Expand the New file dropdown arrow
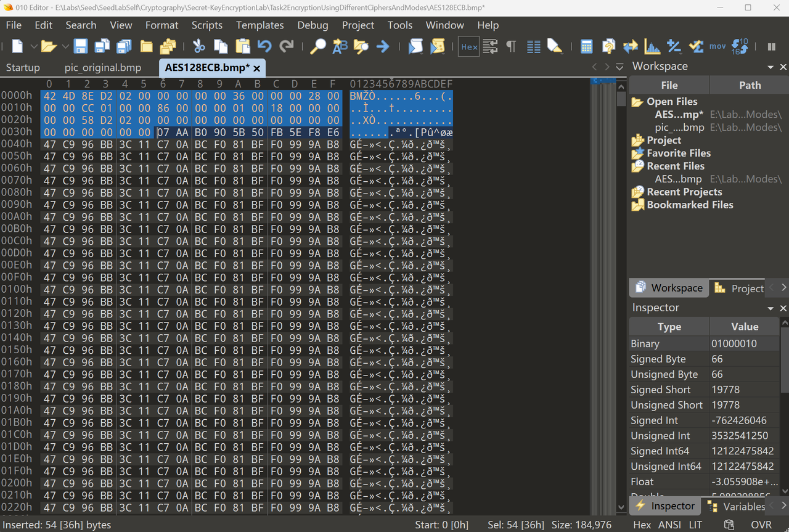 (x=34, y=46)
